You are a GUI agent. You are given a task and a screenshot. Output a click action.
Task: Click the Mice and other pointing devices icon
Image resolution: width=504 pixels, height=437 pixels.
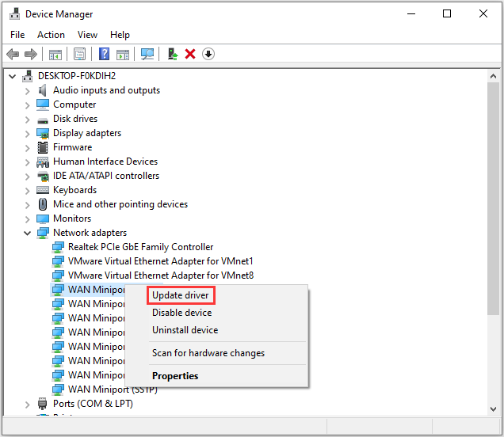coord(43,204)
